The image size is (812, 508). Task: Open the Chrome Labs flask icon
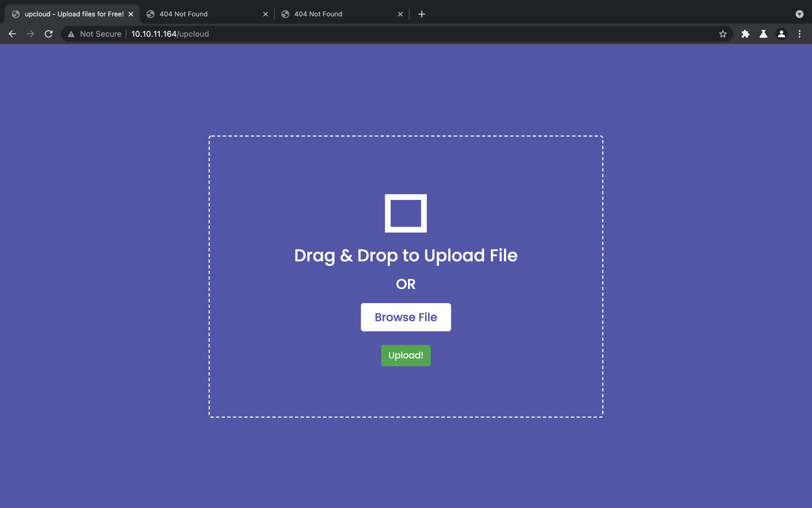763,34
